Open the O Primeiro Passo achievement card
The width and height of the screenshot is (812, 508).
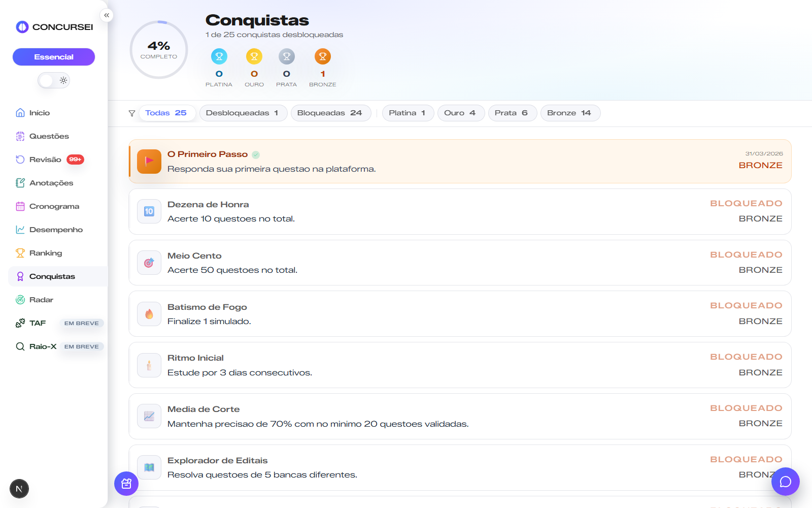[460, 162]
